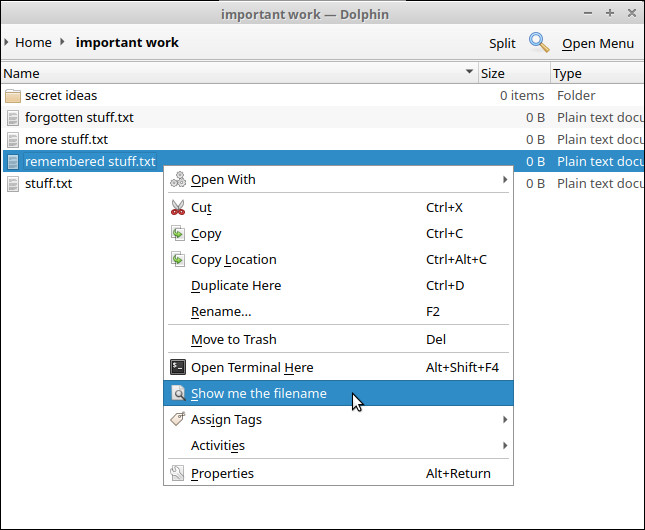Go to Home in the breadcrumb
This screenshot has width=645, height=530.
point(33,42)
